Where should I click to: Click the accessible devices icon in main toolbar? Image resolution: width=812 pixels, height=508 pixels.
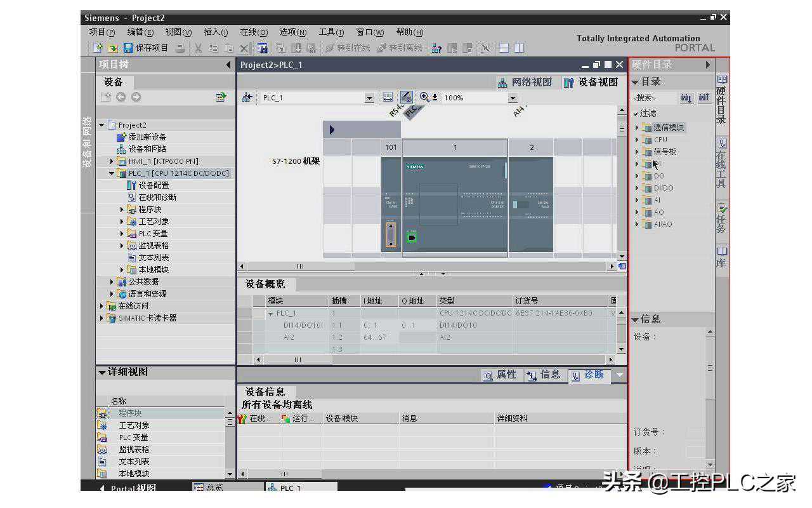click(x=436, y=48)
